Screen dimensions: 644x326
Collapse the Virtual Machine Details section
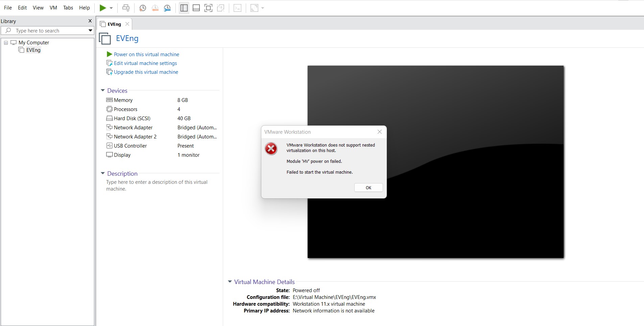point(230,282)
